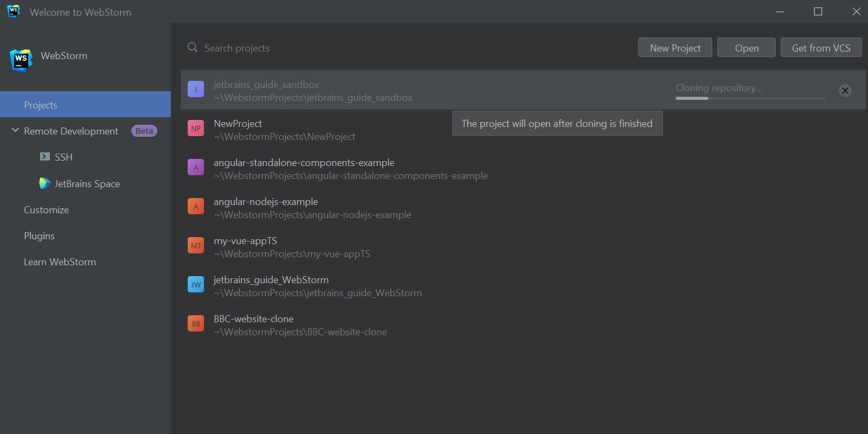
Task: Click the SSH terminal icon
Action: point(45,157)
